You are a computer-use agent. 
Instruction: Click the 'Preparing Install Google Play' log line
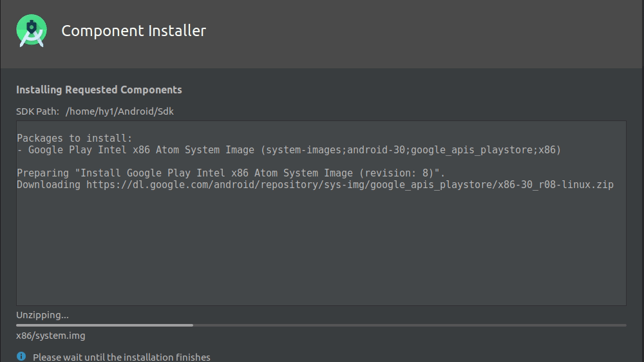231,173
